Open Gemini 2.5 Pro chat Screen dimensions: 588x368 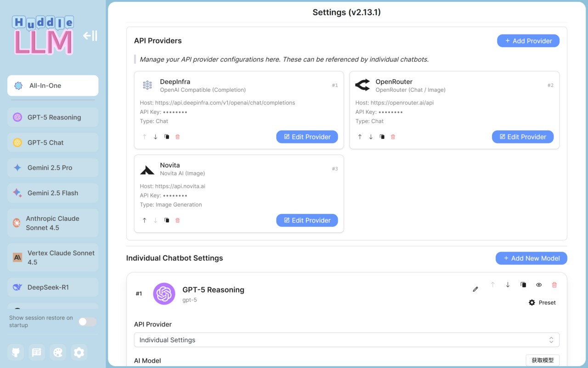coord(53,168)
